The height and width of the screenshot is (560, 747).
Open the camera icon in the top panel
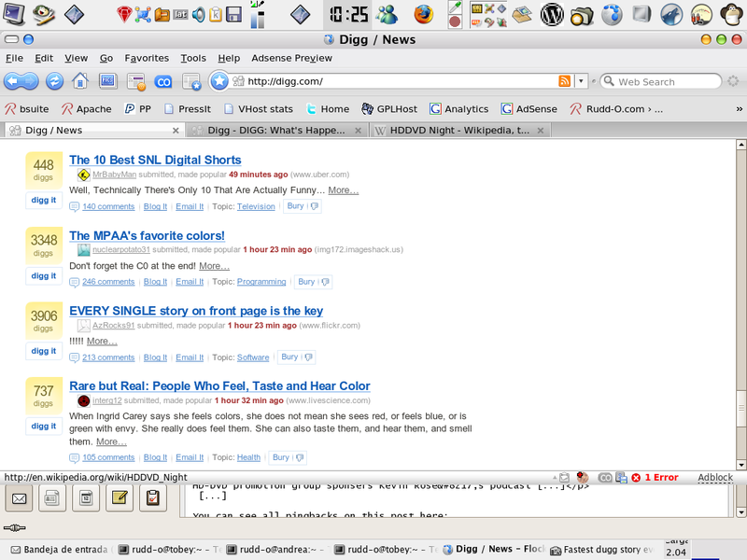(x=582, y=15)
